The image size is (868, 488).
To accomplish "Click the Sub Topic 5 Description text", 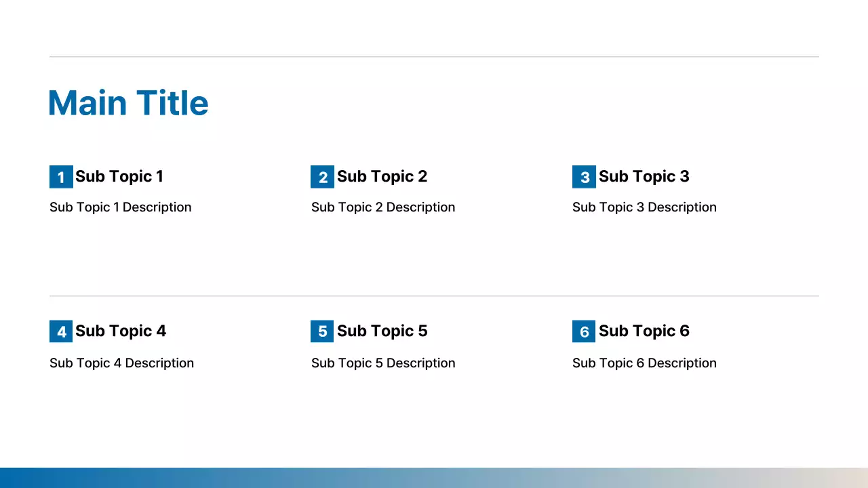I will click(x=383, y=363).
